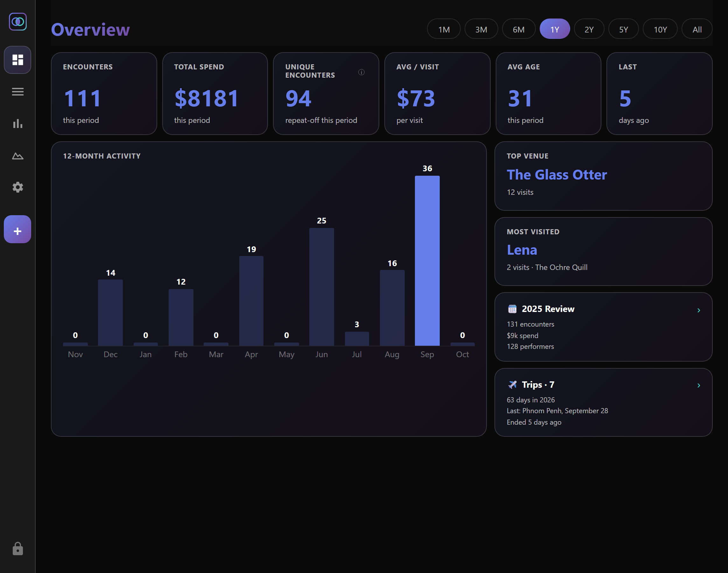Select the 3M time range
728x573 pixels.
point(481,29)
